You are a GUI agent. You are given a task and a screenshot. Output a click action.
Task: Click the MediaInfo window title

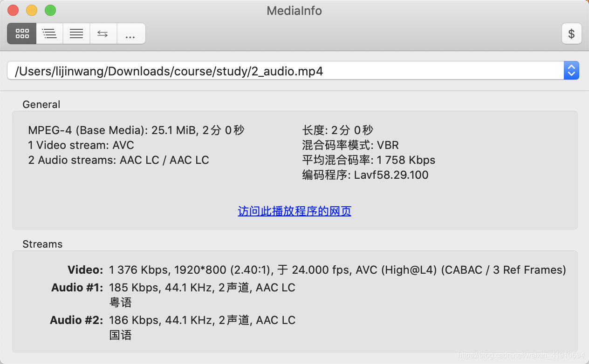294,11
